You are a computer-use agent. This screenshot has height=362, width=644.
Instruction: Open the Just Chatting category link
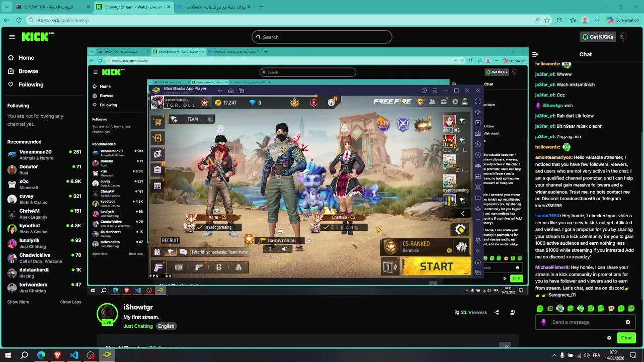pyautogui.click(x=138, y=326)
